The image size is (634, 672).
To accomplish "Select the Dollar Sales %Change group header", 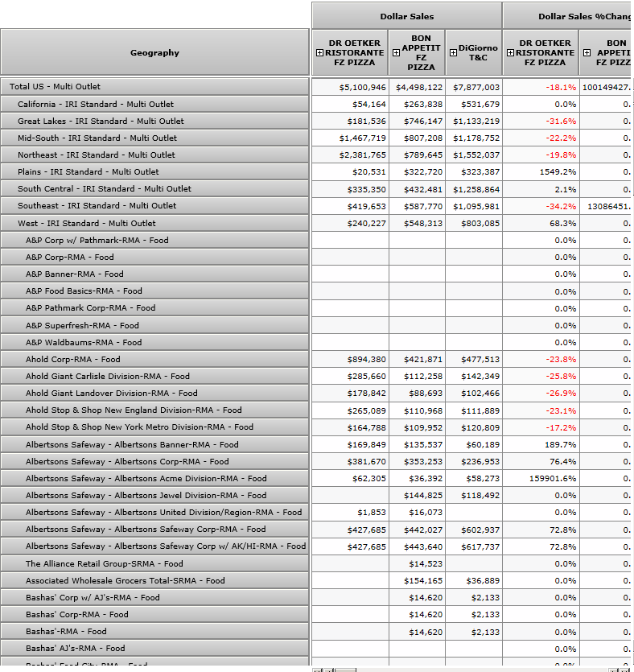I will coord(567,16).
